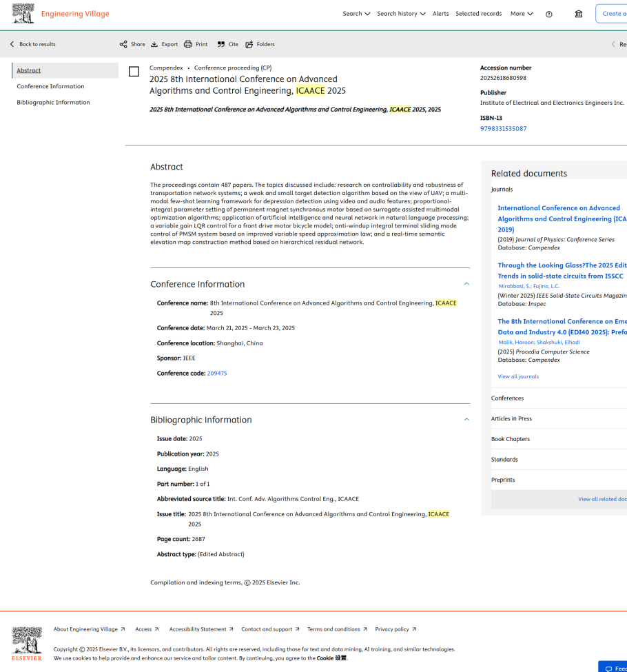Viewport: 627px width, 672px height.
Task: Expand Conferences under Related documents
Action: [x=559, y=398]
